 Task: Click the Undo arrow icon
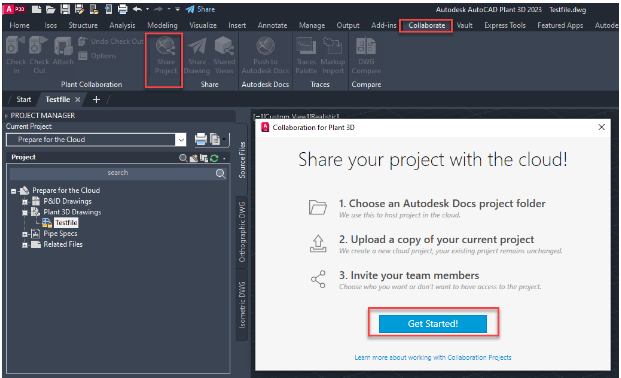click(137, 9)
